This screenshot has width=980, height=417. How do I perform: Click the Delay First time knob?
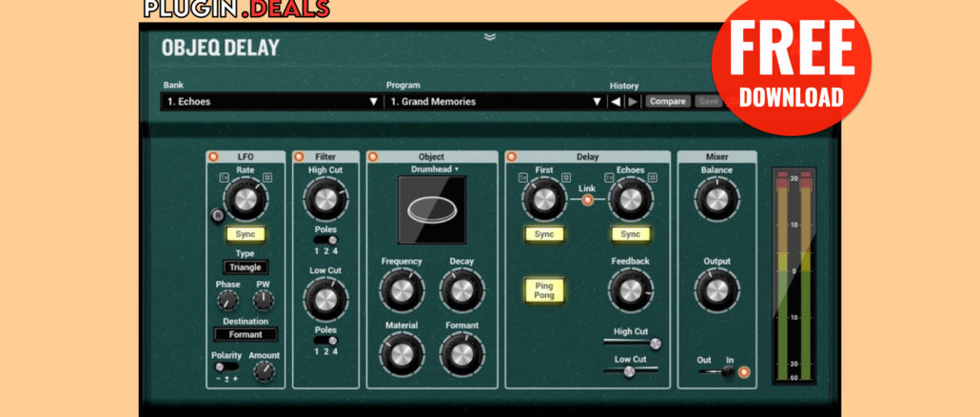coord(543,199)
